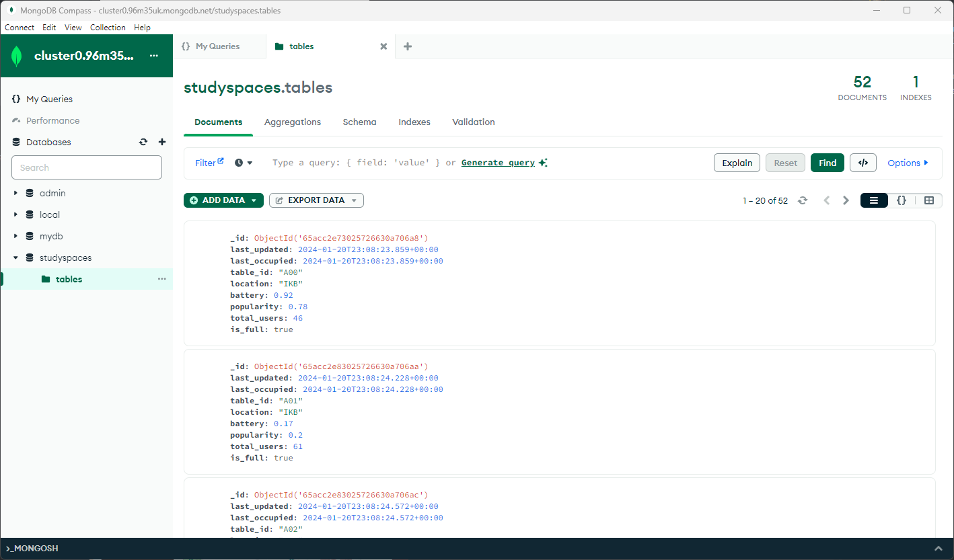Open tables collection three-dot menu
Image resolution: width=954 pixels, height=560 pixels.
[162, 279]
